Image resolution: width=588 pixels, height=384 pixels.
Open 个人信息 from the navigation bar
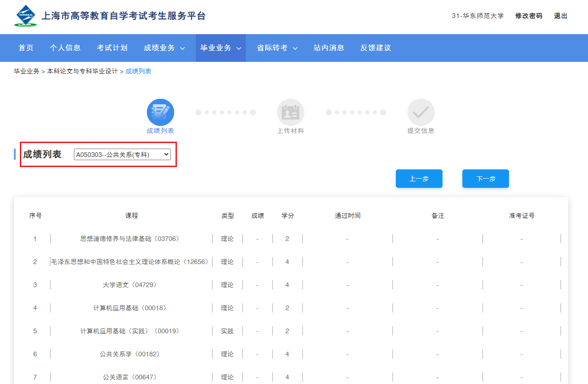pyautogui.click(x=65, y=48)
